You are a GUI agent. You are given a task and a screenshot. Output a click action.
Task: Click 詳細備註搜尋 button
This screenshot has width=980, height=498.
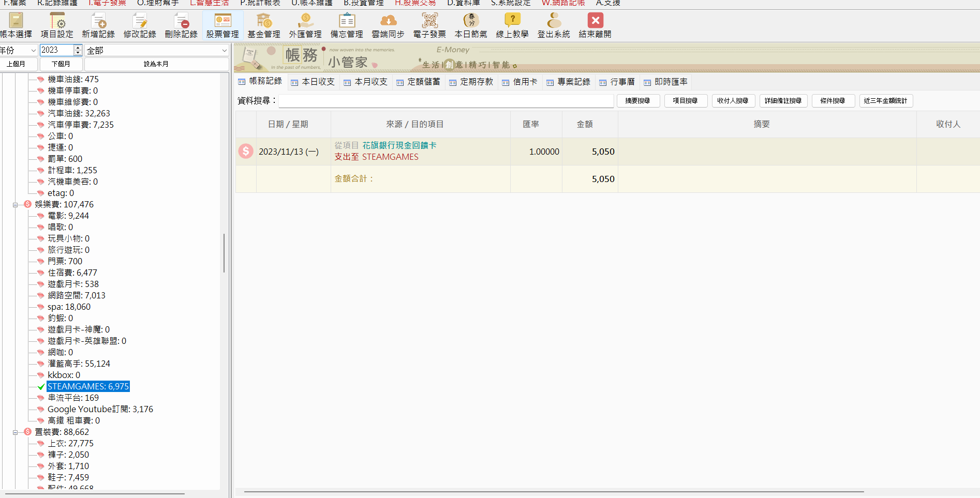point(783,101)
